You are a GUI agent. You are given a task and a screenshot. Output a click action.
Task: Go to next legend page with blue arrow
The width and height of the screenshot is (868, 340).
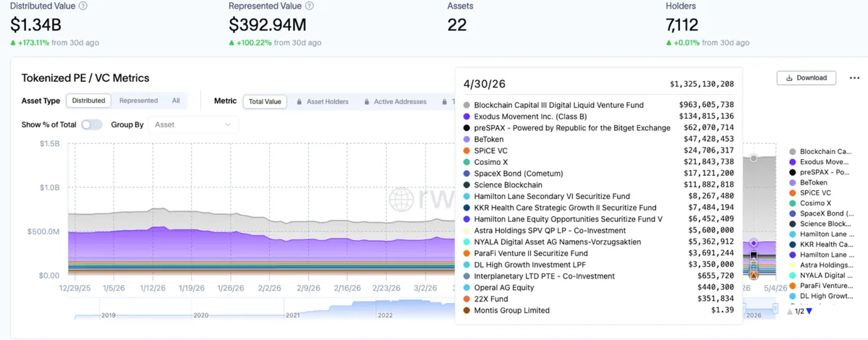(x=809, y=311)
